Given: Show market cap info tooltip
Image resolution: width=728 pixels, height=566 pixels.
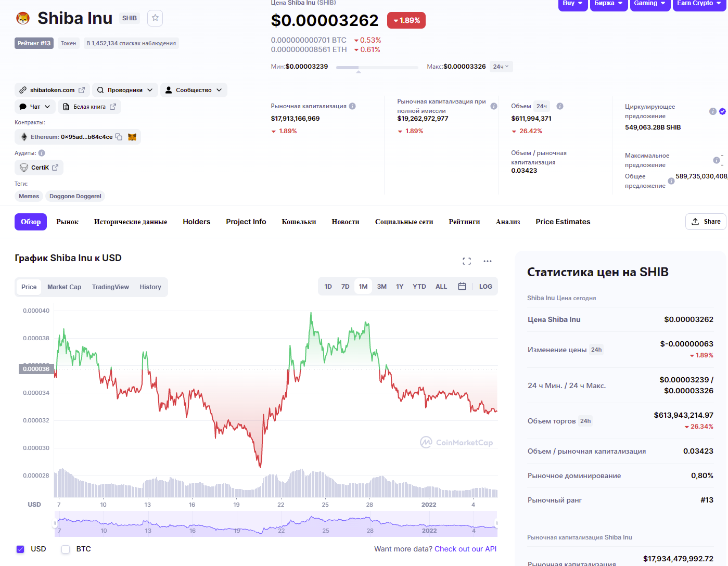Looking at the screenshot, I should pyautogui.click(x=352, y=106).
